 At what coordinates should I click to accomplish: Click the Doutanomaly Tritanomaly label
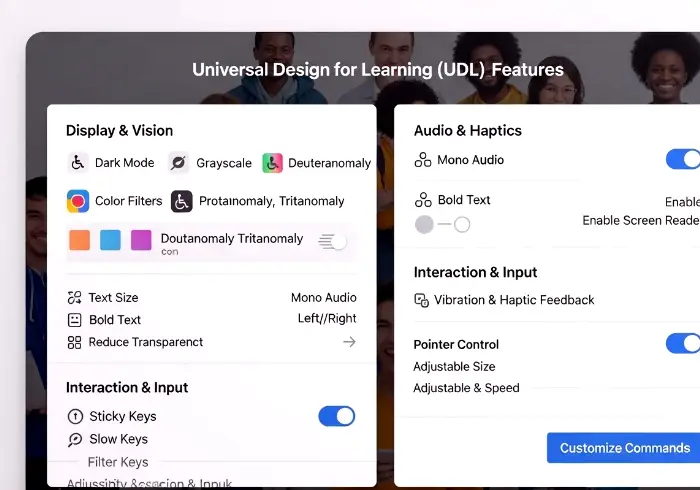pyautogui.click(x=232, y=239)
